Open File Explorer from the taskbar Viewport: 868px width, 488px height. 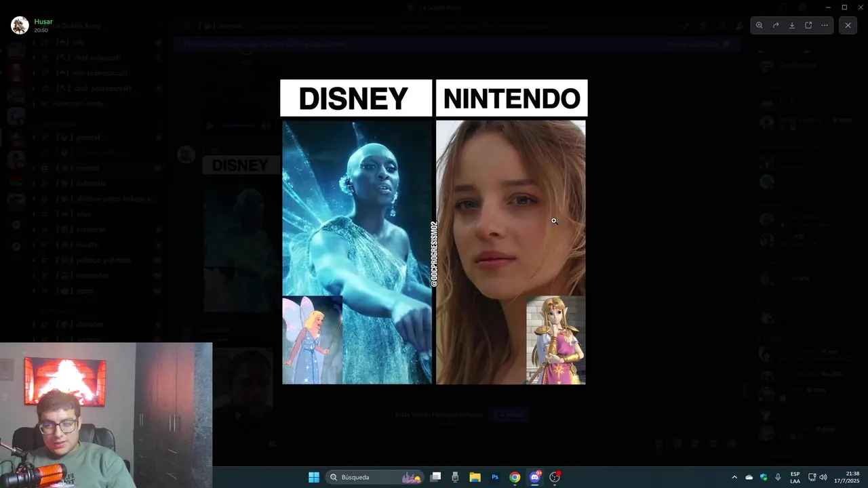475,477
